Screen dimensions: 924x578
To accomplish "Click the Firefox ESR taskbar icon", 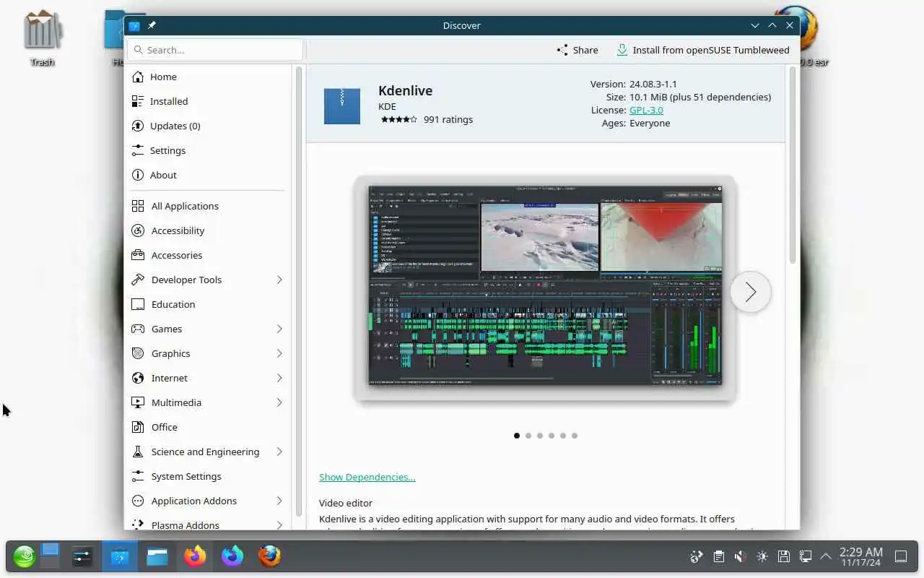I will click(x=269, y=556).
